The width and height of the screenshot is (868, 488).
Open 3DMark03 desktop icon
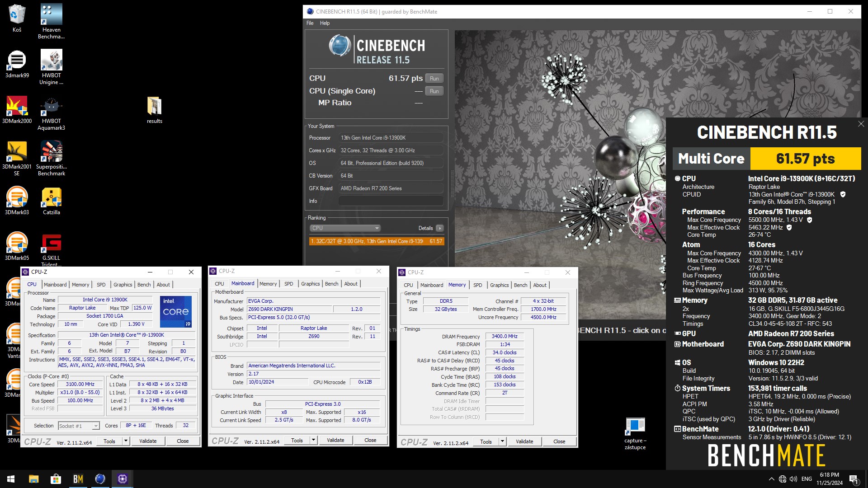point(17,201)
